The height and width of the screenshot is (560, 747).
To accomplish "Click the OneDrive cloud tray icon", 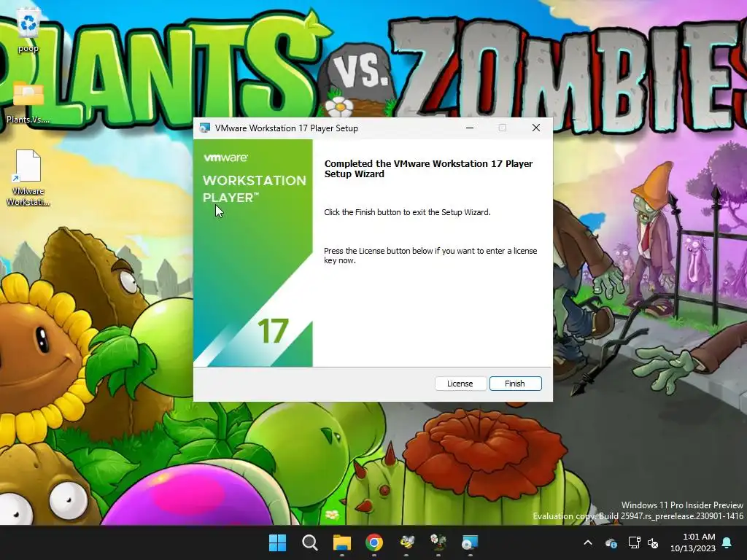I will pyautogui.click(x=611, y=542).
